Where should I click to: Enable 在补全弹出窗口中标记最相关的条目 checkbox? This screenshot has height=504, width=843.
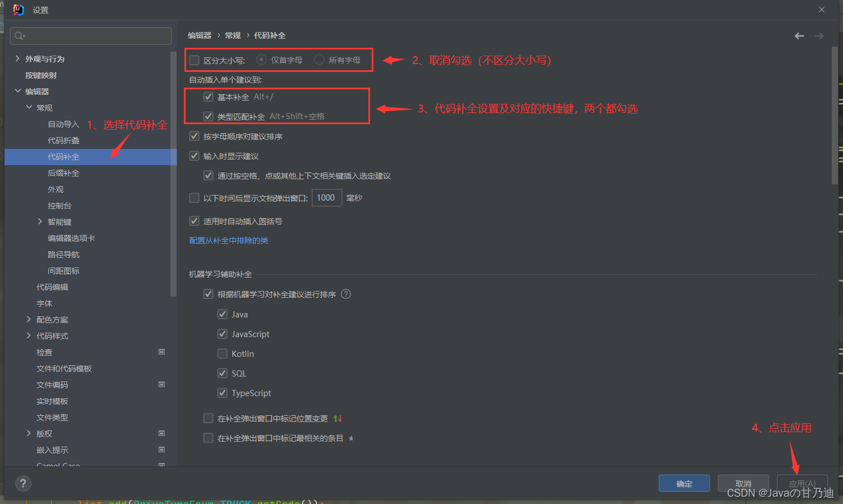(209, 438)
